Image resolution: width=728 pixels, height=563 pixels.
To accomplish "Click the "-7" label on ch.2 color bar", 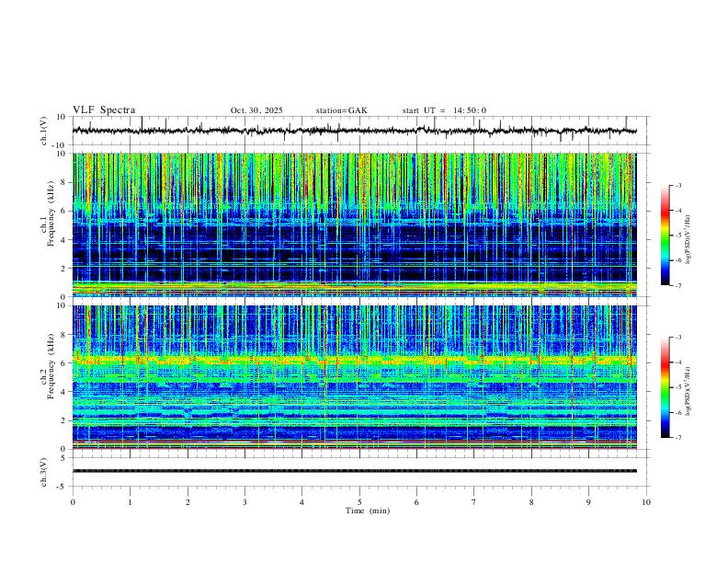I will pyautogui.click(x=677, y=438).
